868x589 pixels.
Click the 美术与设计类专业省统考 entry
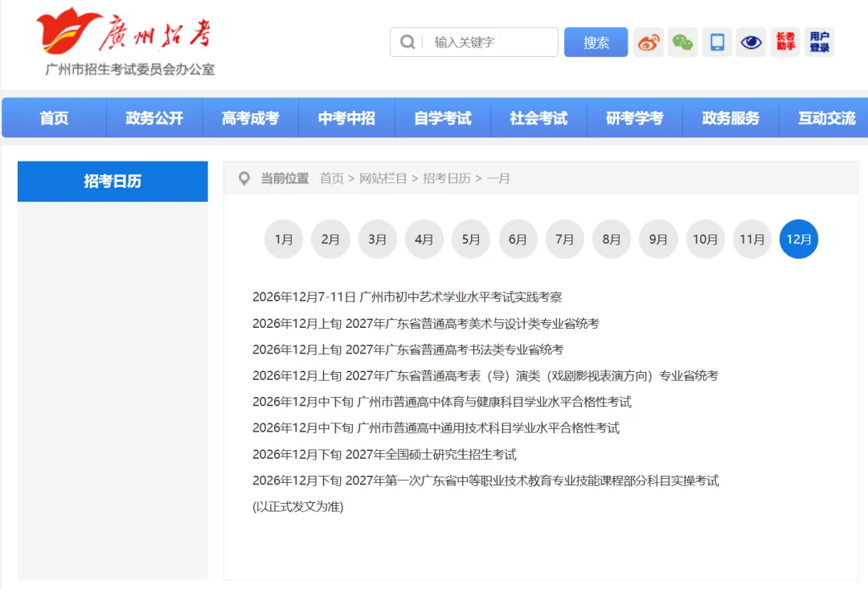click(426, 323)
